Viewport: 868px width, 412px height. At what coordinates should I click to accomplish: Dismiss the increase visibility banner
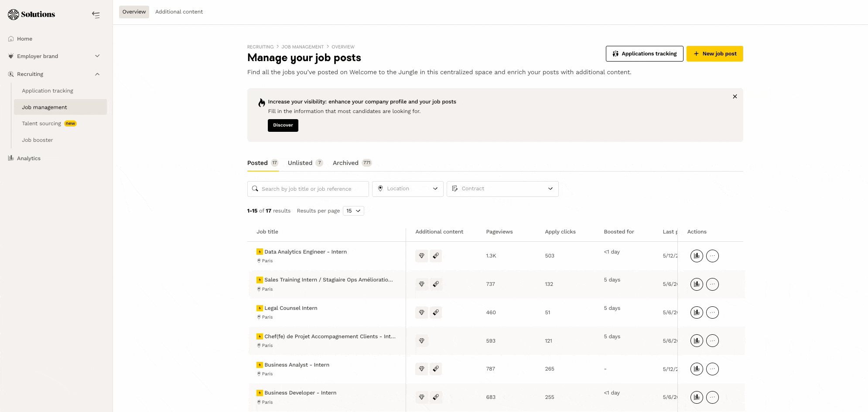pos(735,96)
